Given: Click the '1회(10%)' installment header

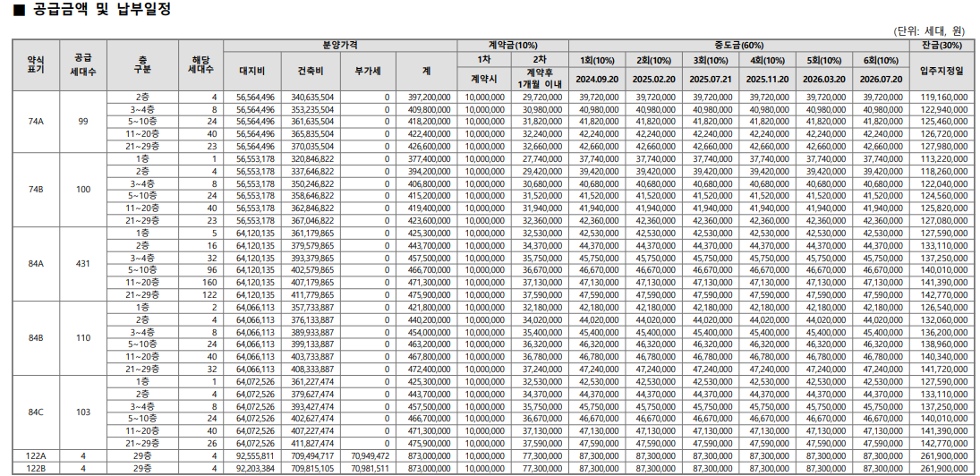Looking at the screenshot, I should tap(598, 61).
